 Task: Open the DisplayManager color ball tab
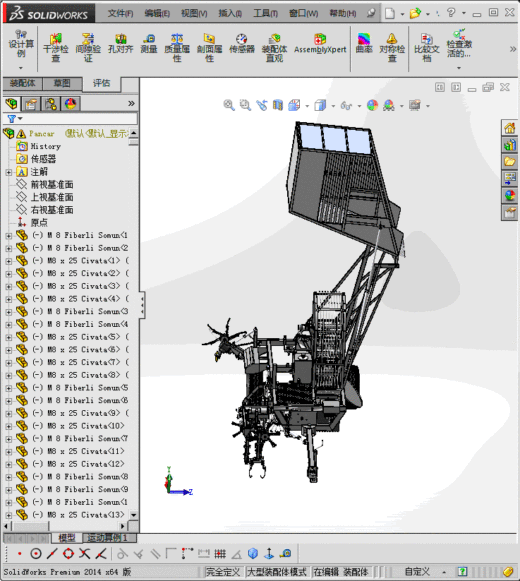tap(70, 104)
